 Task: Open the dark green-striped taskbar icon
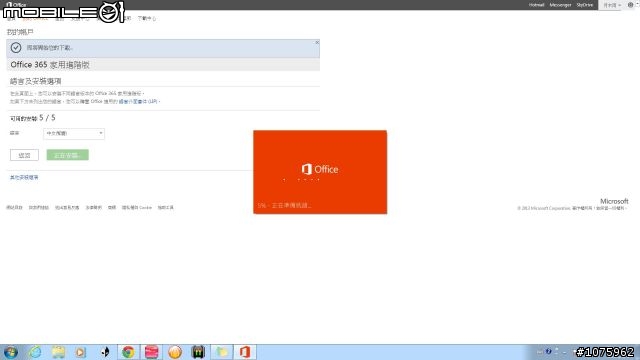click(x=198, y=352)
